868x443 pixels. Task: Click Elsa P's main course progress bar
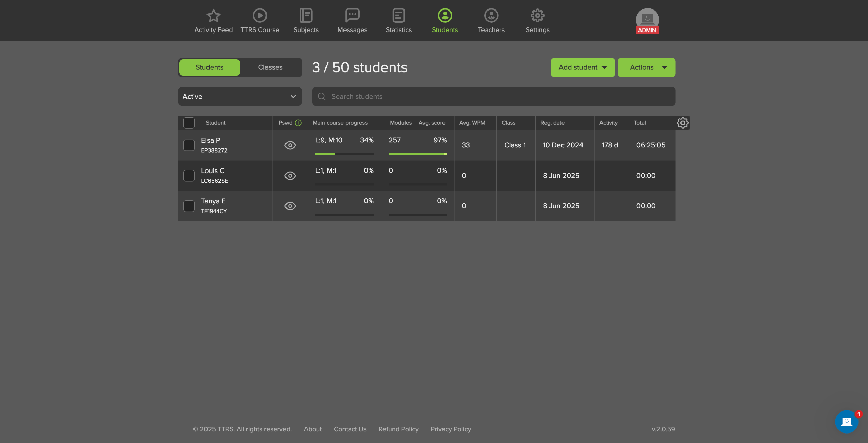[344, 154]
